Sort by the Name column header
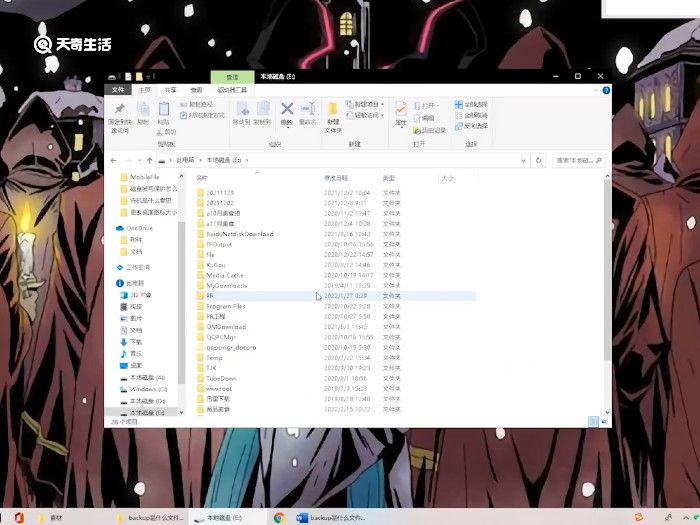 click(x=202, y=178)
